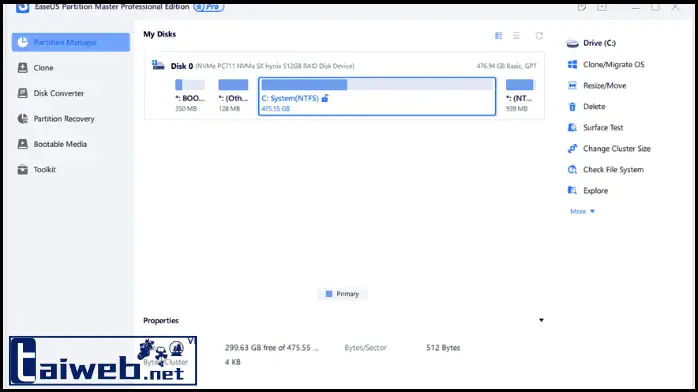
Task: Click the Clone sidebar icon
Action: pos(23,68)
